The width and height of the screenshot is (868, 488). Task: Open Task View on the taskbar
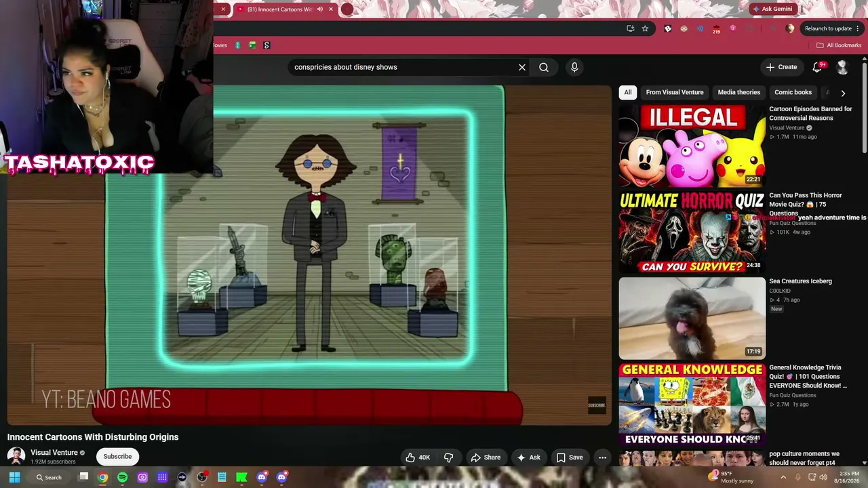click(x=83, y=477)
